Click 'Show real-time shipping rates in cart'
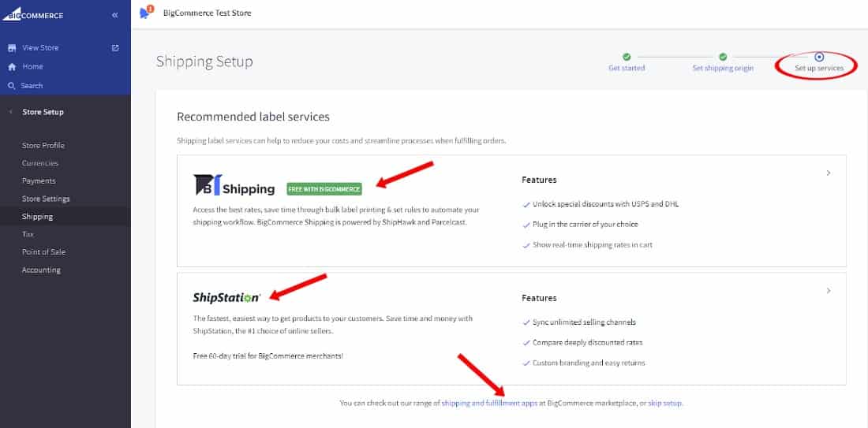This screenshot has width=868, height=428. [x=593, y=245]
